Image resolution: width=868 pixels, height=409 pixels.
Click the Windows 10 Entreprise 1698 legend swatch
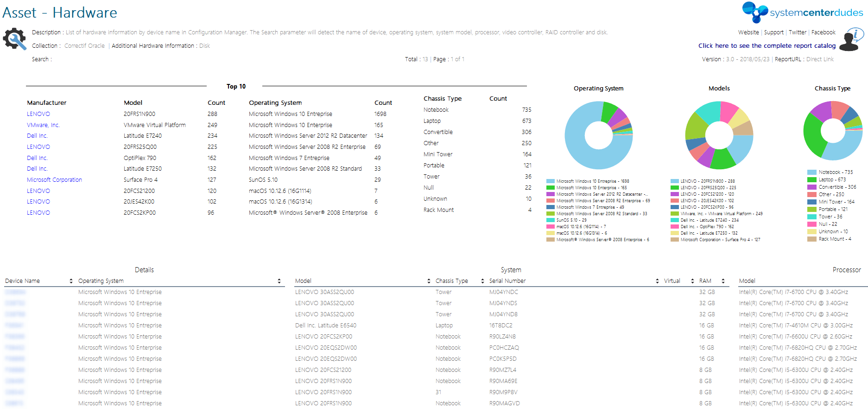pos(551,181)
